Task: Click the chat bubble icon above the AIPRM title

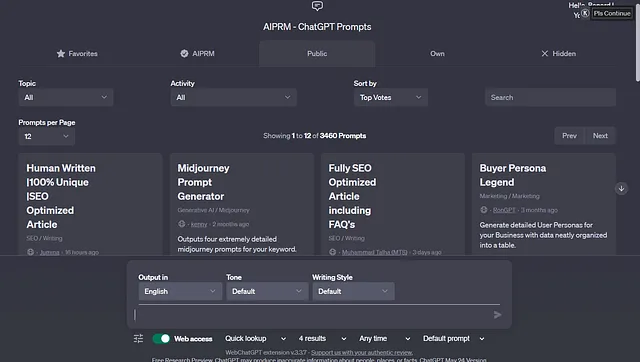Action: (x=317, y=6)
